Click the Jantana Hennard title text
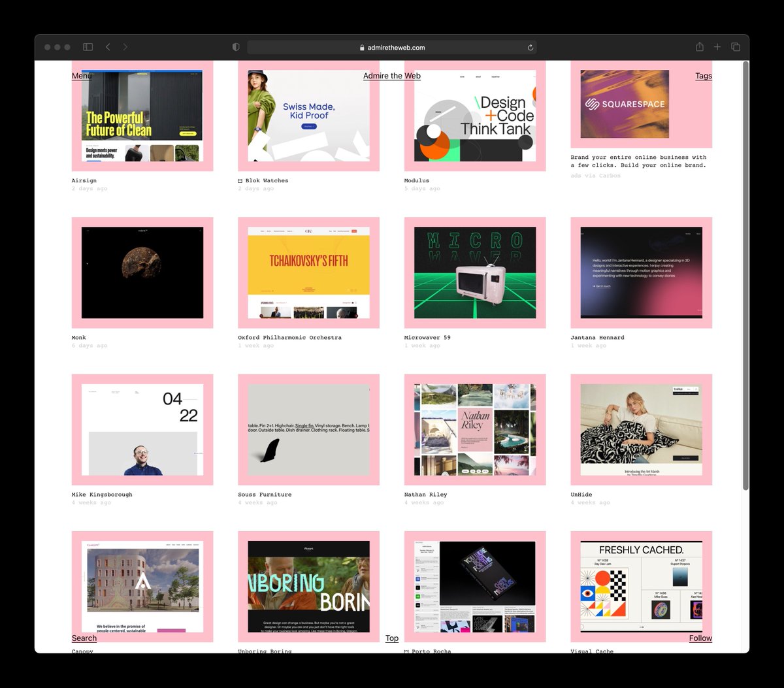 (x=597, y=337)
